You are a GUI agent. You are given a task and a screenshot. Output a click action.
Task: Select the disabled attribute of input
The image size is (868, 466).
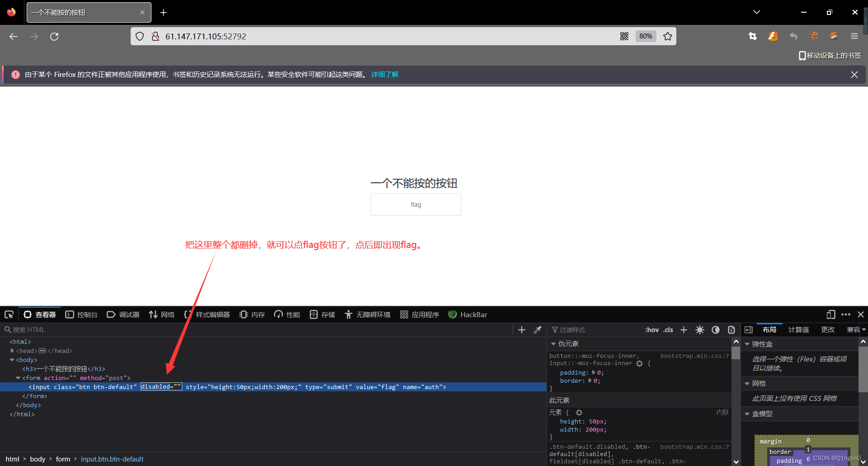[161, 387]
